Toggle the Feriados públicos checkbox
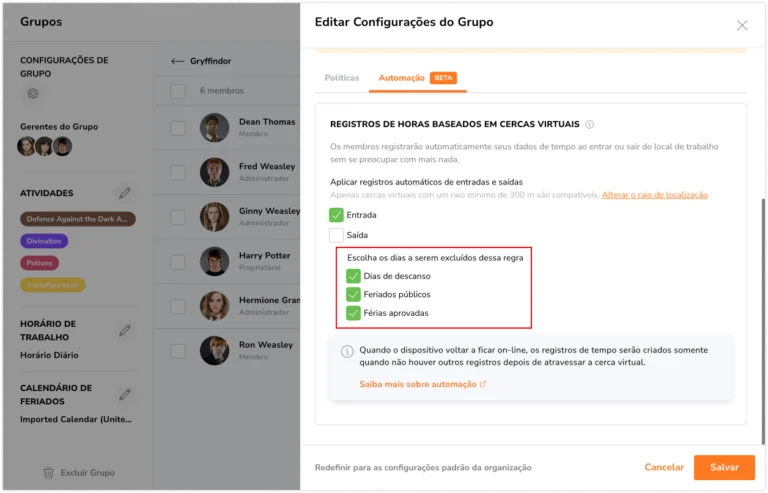 click(x=353, y=295)
